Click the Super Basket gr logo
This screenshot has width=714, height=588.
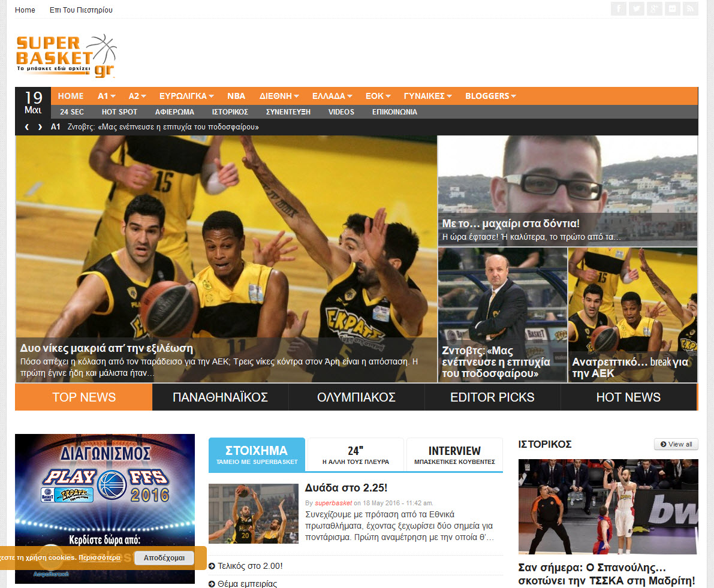tap(66, 56)
